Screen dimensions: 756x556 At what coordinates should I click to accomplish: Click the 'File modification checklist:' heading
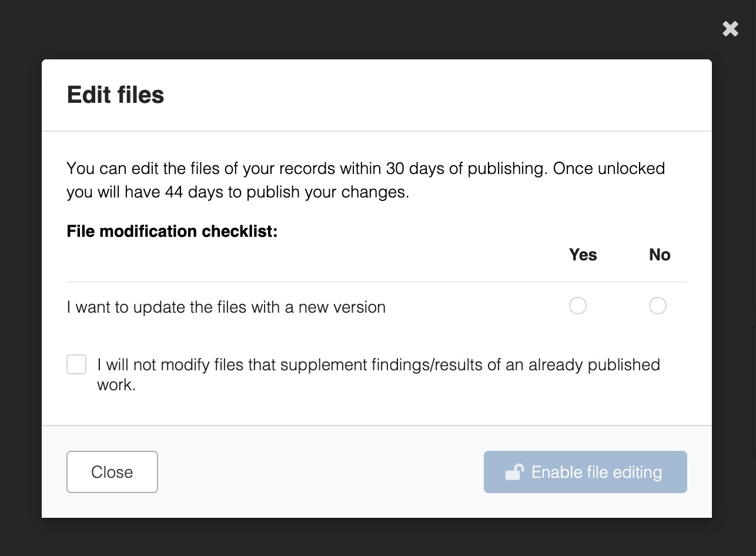tap(172, 231)
